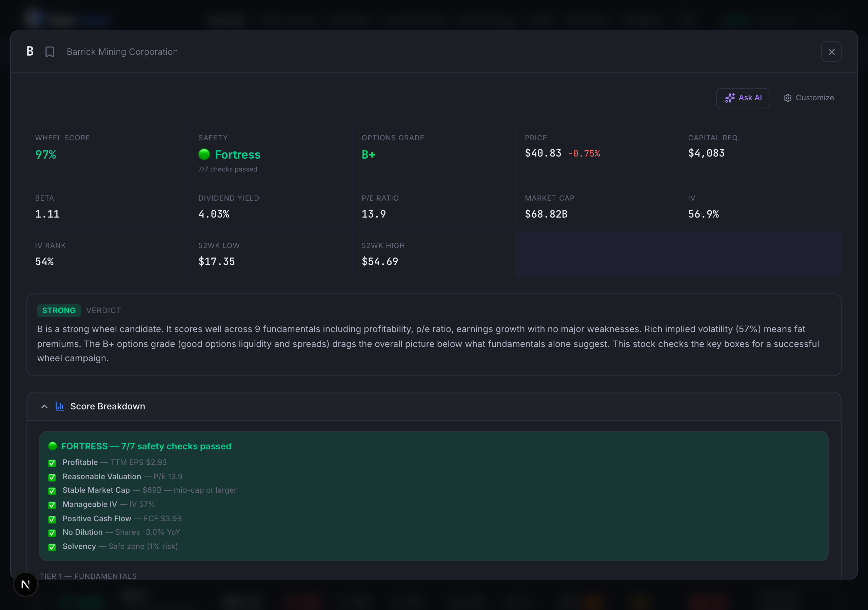Click the gear icon beside Customize
The height and width of the screenshot is (610, 868).
click(788, 98)
